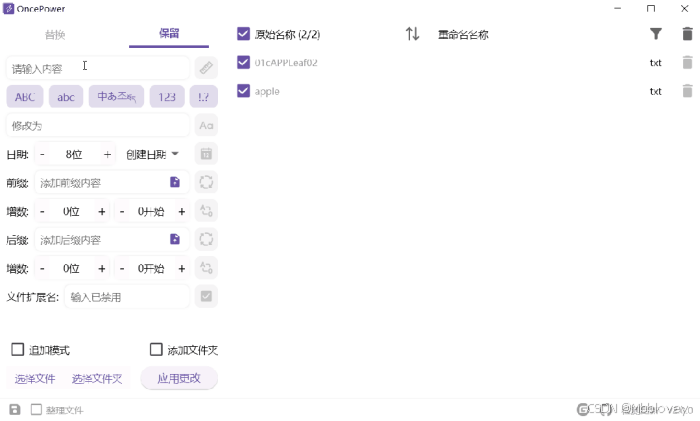The height and width of the screenshot is (421, 700).
Task: Toggle the file extension checkbox icon
Action: point(206,296)
